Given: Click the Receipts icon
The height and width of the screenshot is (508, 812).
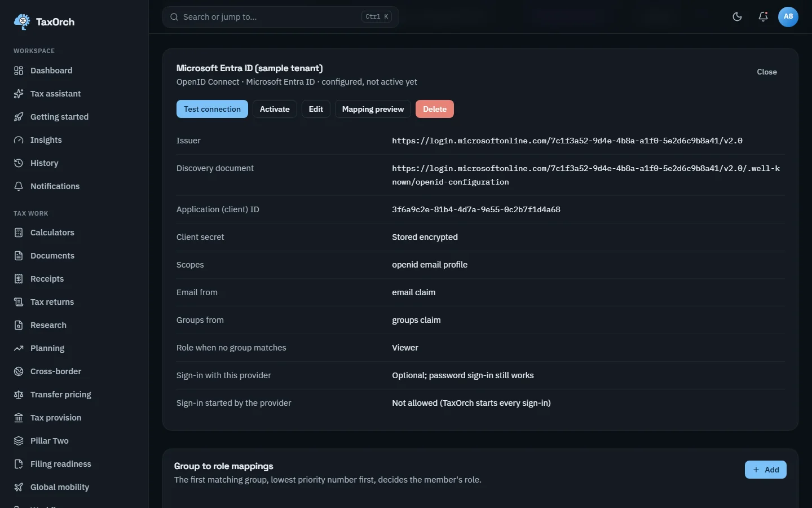Looking at the screenshot, I should 19,279.
